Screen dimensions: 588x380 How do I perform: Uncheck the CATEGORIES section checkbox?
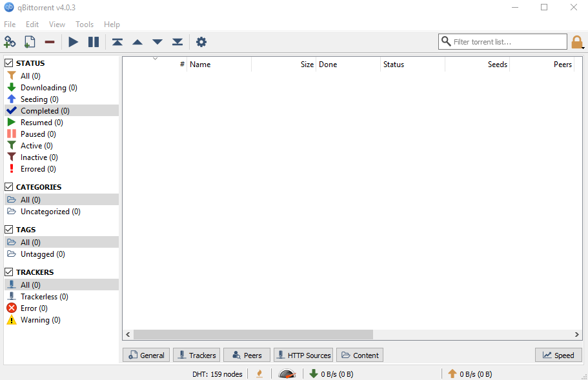pos(8,186)
